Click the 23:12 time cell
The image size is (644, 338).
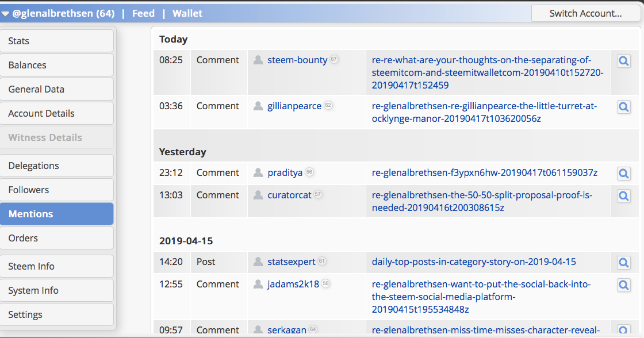click(x=171, y=172)
